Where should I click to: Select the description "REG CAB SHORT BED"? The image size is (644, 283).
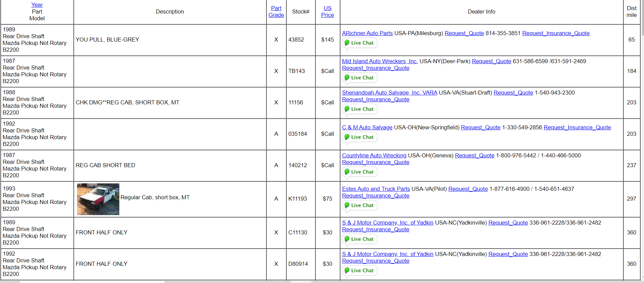tap(105, 165)
